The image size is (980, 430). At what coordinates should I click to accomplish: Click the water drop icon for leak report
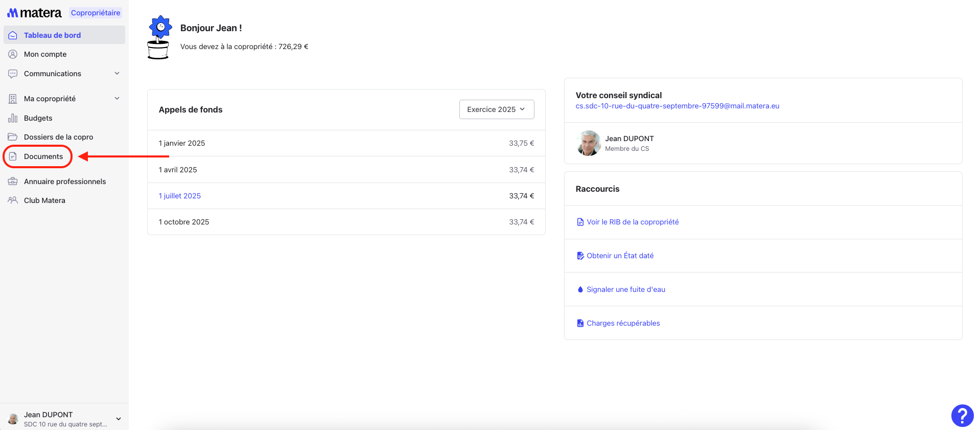pyautogui.click(x=580, y=289)
